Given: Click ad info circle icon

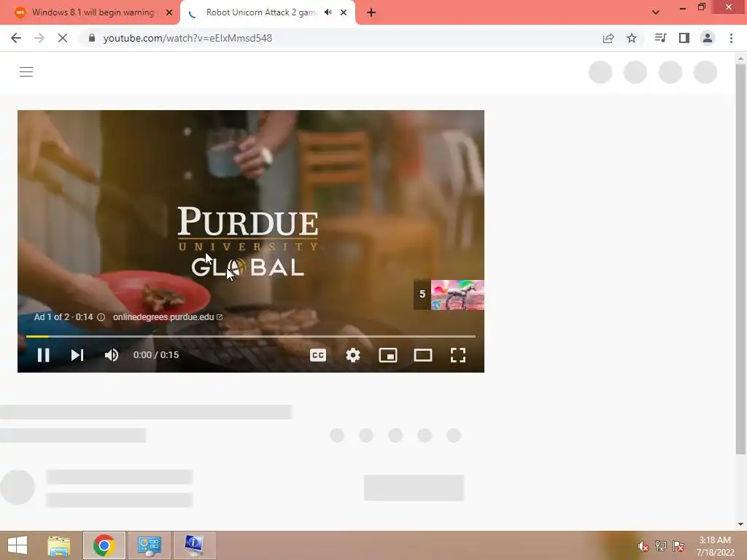Looking at the screenshot, I should 101,317.
